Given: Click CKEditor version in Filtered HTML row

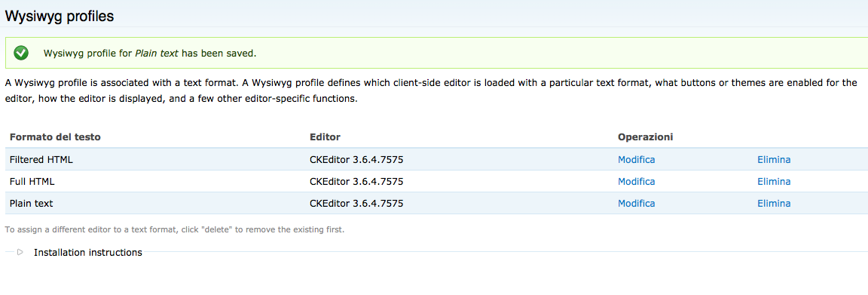Looking at the screenshot, I should point(356,160).
